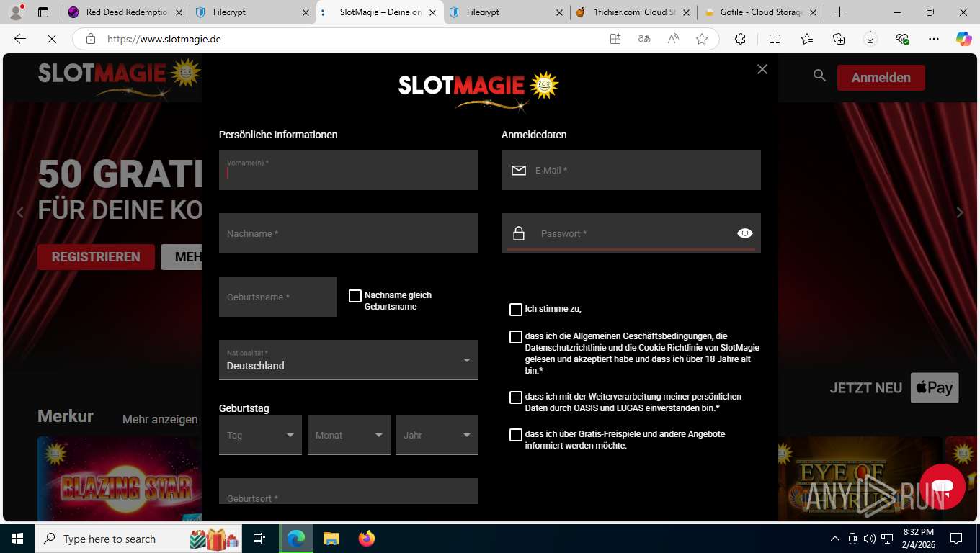Open Blazing Star game thumbnail
Image resolution: width=980 pixels, height=553 pixels.
[119, 479]
